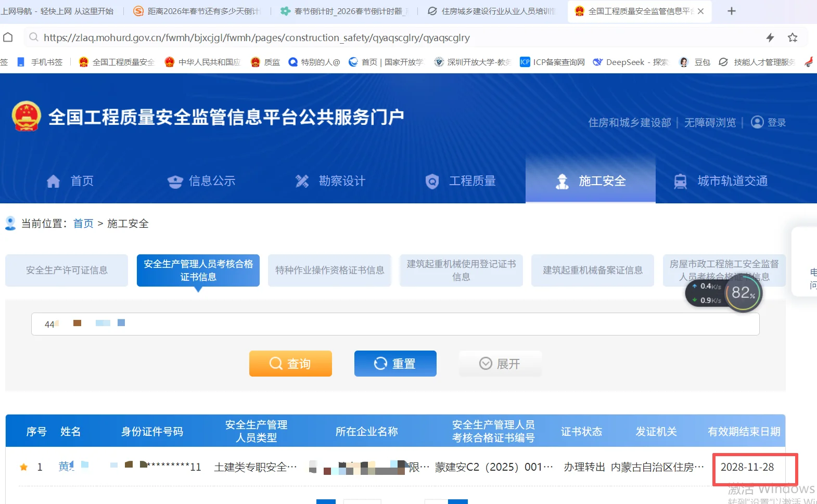Open 工程质量 navigation menu
The height and width of the screenshot is (504, 817).
[x=461, y=181]
